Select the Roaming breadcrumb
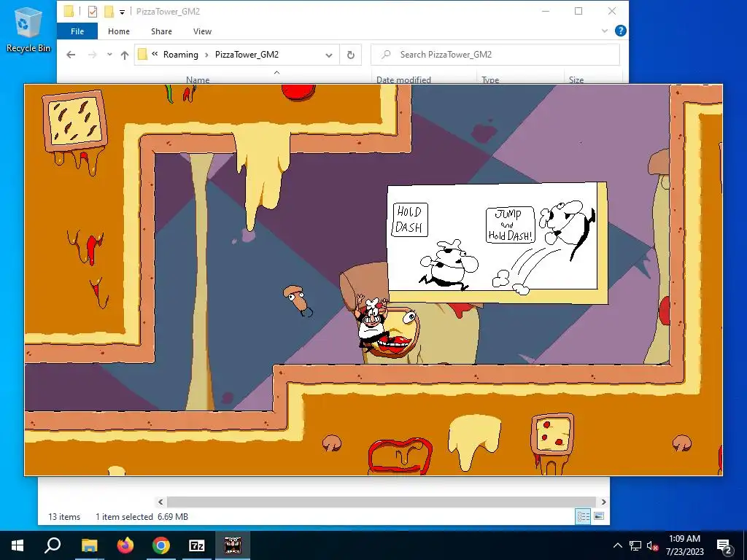 181,55
